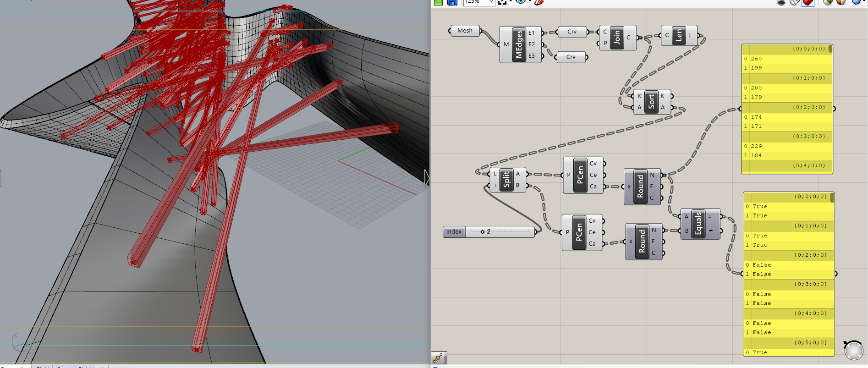Click the value 260 in the numbers panel
868x368 pixels.
pyautogui.click(x=756, y=59)
